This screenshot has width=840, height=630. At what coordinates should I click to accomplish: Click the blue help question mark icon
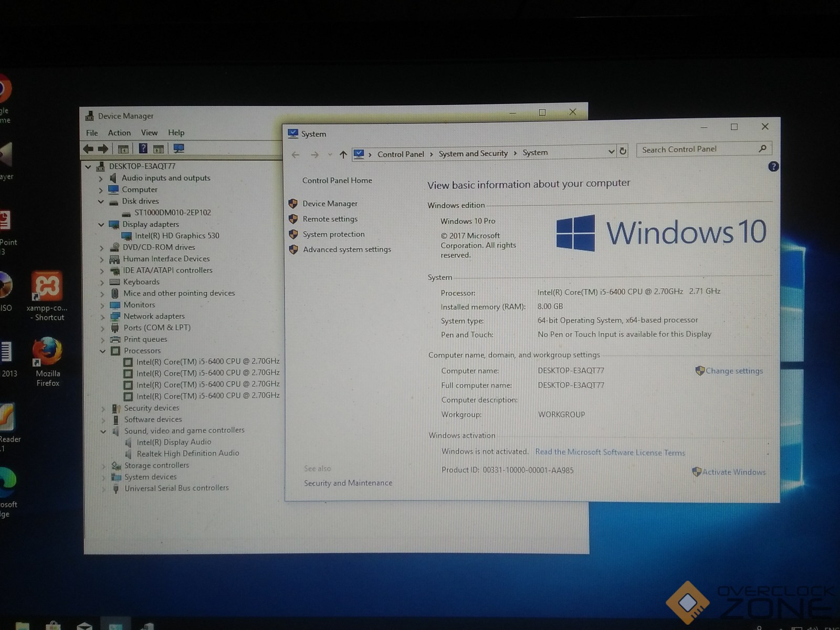[773, 167]
